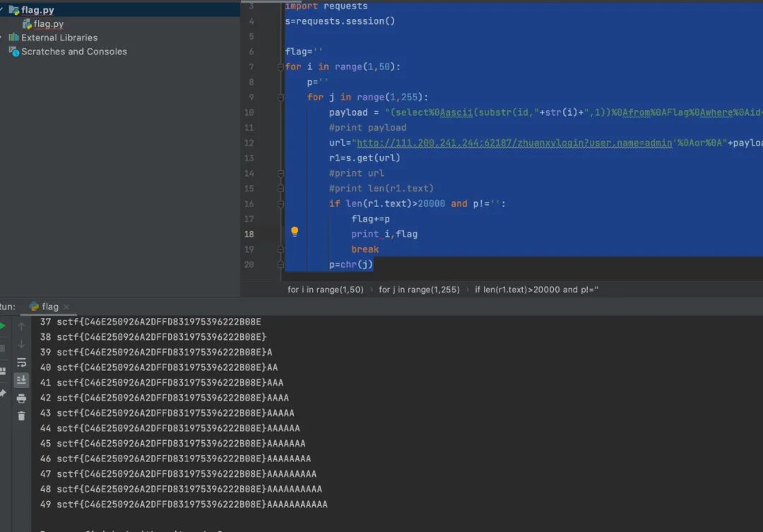Select the flag tab in the Run panel

click(x=50, y=307)
